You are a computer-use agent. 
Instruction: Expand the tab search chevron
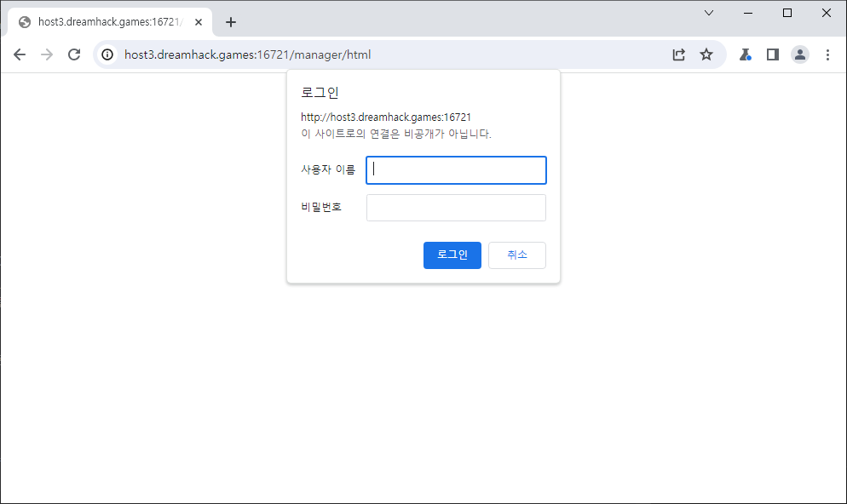(709, 13)
